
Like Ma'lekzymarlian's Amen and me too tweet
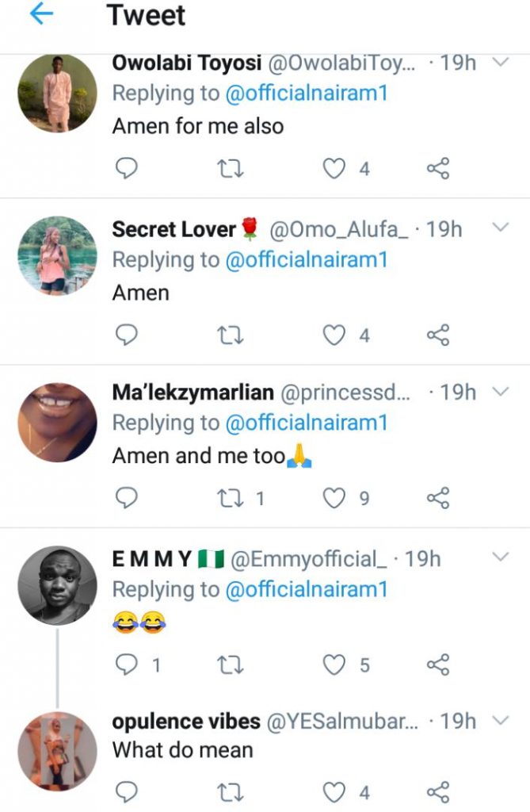coord(336,498)
